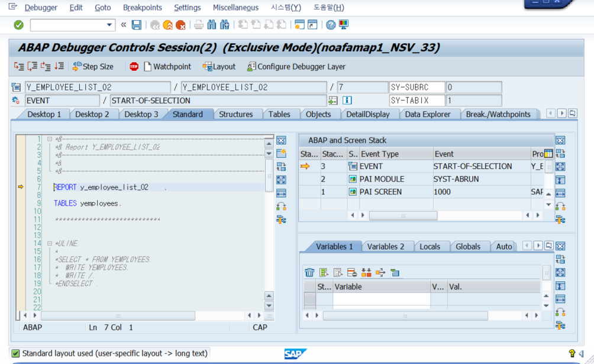Click the Customize Local Layout monitor icon
594x364 pixels.
point(344,25)
